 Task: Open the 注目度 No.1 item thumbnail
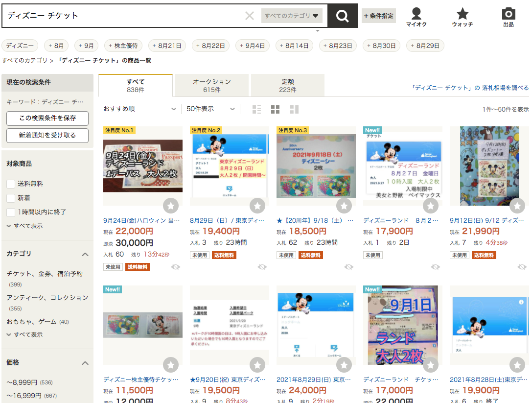(143, 166)
